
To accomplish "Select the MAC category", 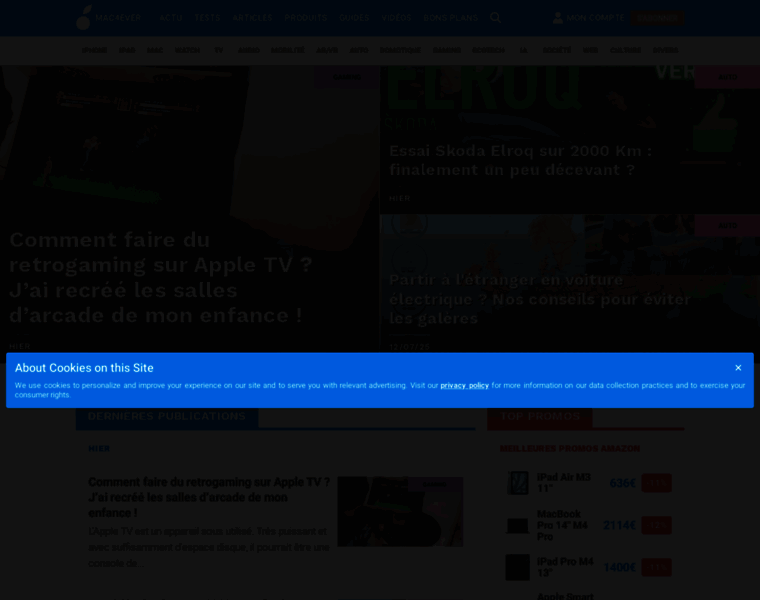I will (155, 50).
